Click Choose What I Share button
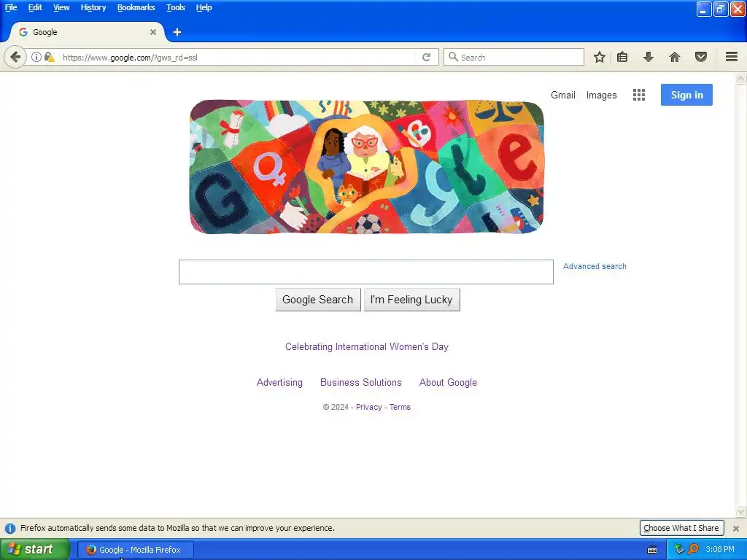 tap(681, 528)
